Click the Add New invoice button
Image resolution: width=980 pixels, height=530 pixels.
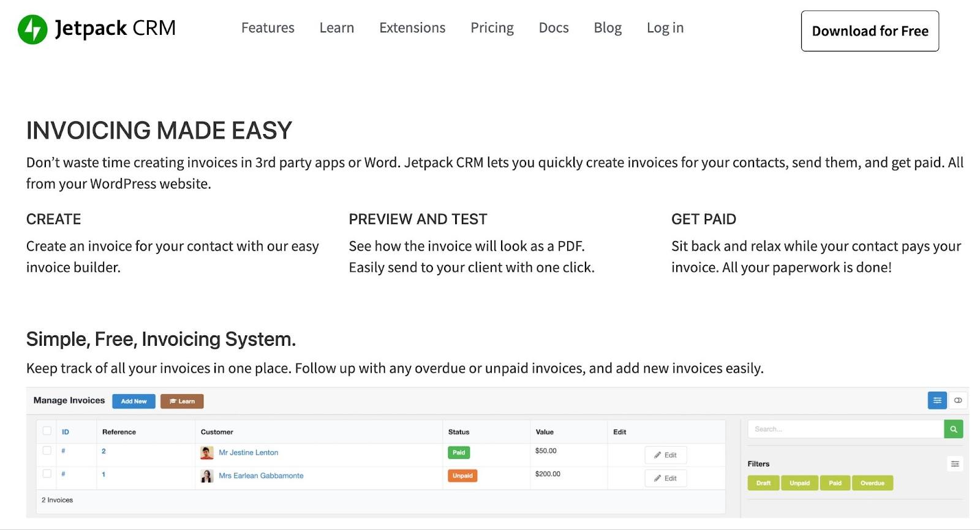(134, 401)
